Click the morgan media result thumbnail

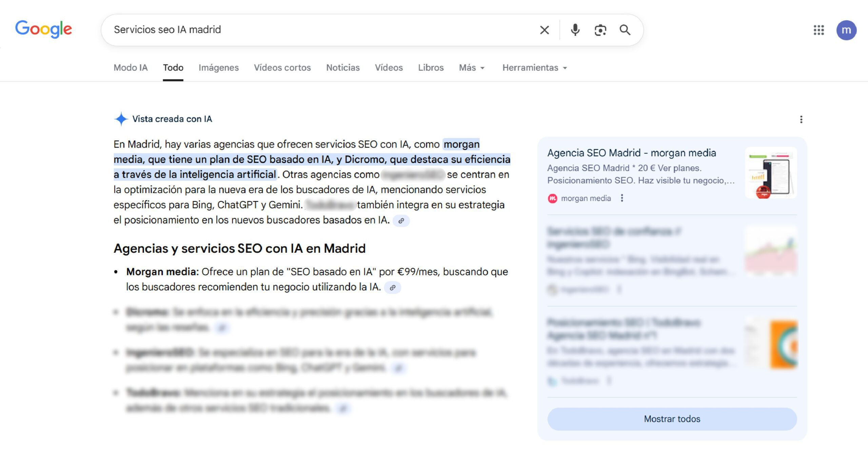pos(771,173)
